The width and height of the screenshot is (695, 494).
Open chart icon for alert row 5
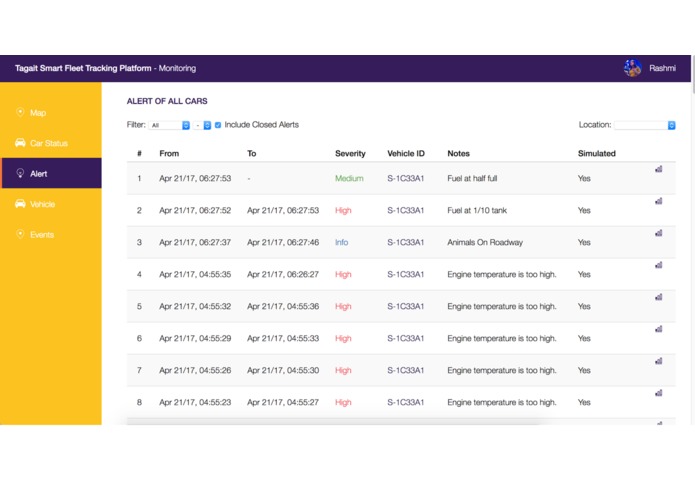click(659, 297)
